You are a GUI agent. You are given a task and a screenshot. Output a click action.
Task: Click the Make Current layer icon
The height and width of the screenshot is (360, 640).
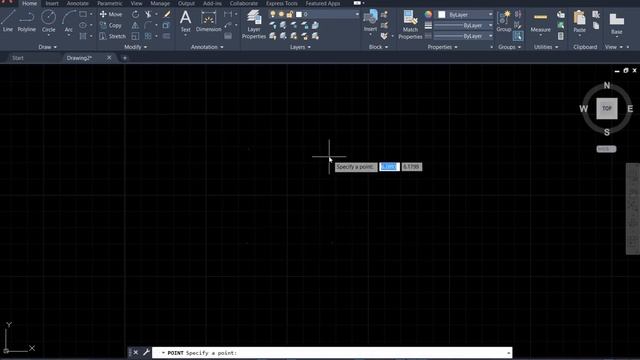click(316, 25)
